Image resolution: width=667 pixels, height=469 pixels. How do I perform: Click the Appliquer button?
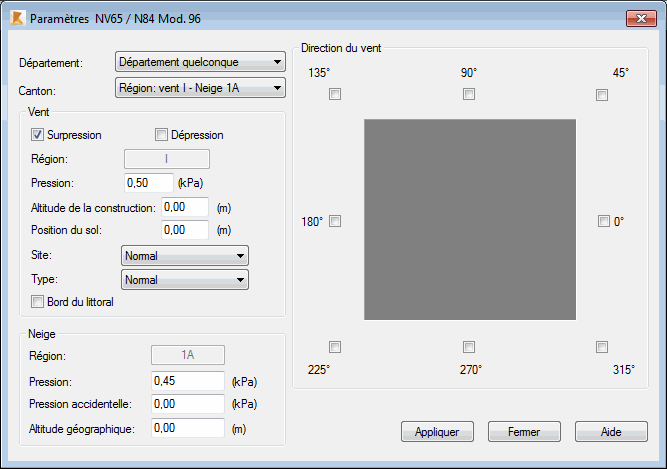437,432
